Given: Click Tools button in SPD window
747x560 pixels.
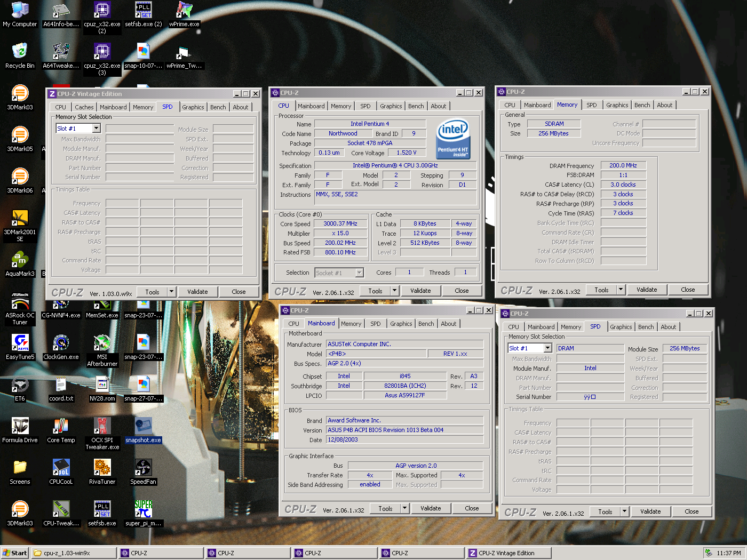Looking at the screenshot, I should pyautogui.click(x=605, y=511).
